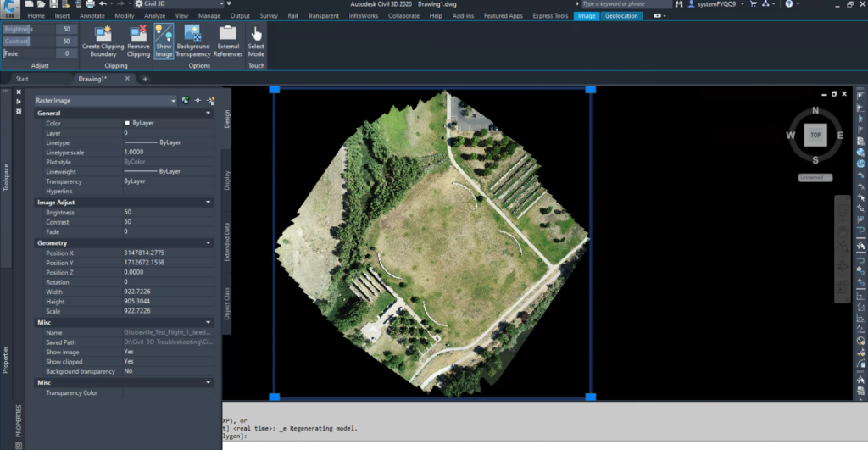Collapse the General properties section
868x450 pixels.
(209, 113)
